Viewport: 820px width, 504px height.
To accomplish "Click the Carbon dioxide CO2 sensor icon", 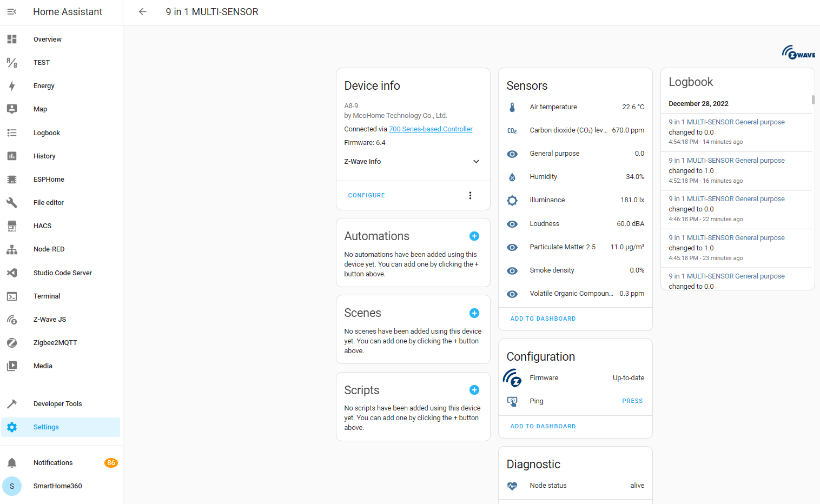I will point(512,130).
